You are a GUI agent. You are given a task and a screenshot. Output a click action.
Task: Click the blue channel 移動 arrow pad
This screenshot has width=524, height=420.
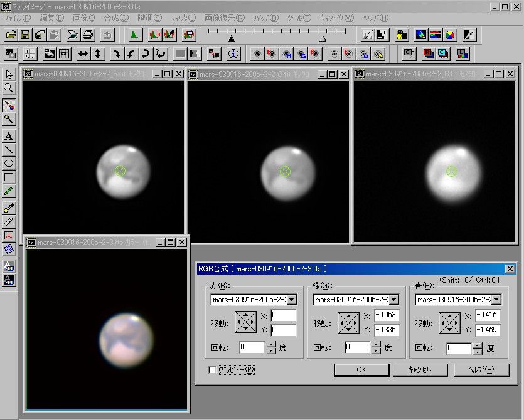(x=449, y=323)
